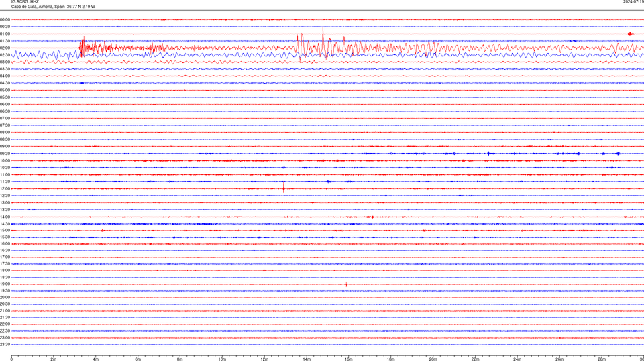Click the '06:30' trace time label
Screen dimensions: 644x362
click(x=5, y=111)
